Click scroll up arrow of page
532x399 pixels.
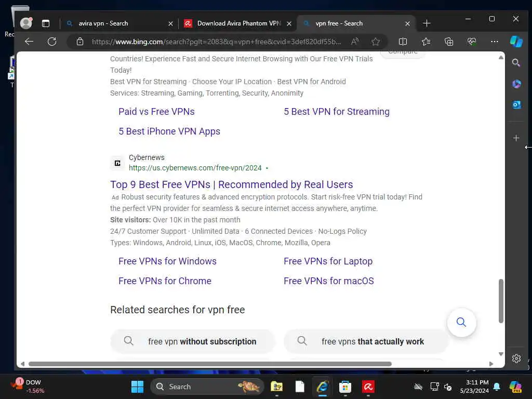pos(501,57)
